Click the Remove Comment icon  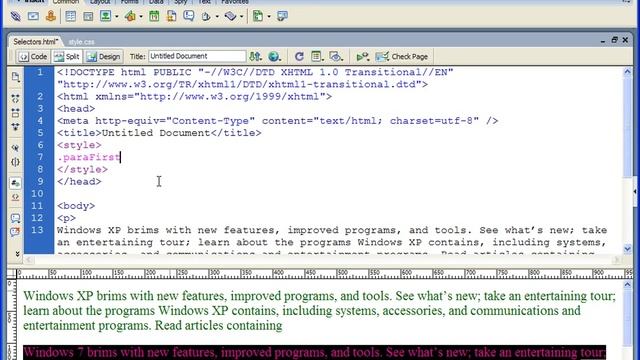click(16, 232)
